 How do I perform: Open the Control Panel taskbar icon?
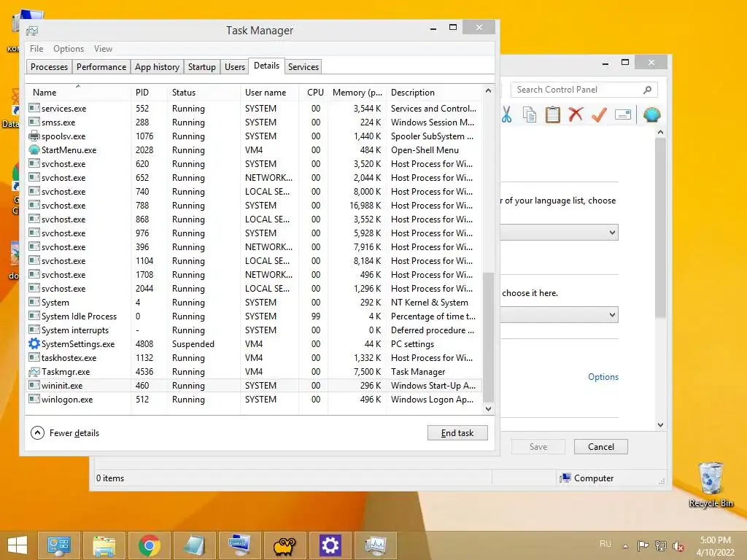pyautogui.click(x=58, y=545)
